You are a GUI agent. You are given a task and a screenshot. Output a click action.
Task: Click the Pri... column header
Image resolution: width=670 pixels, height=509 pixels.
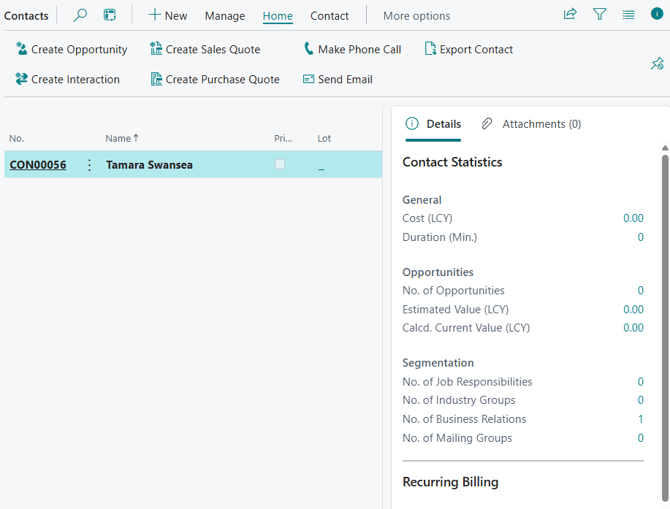[x=283, y=138]
